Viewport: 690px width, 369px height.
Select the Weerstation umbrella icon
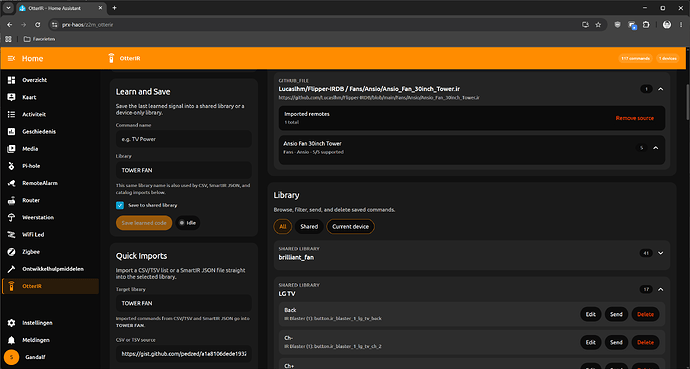pos(11,217)
